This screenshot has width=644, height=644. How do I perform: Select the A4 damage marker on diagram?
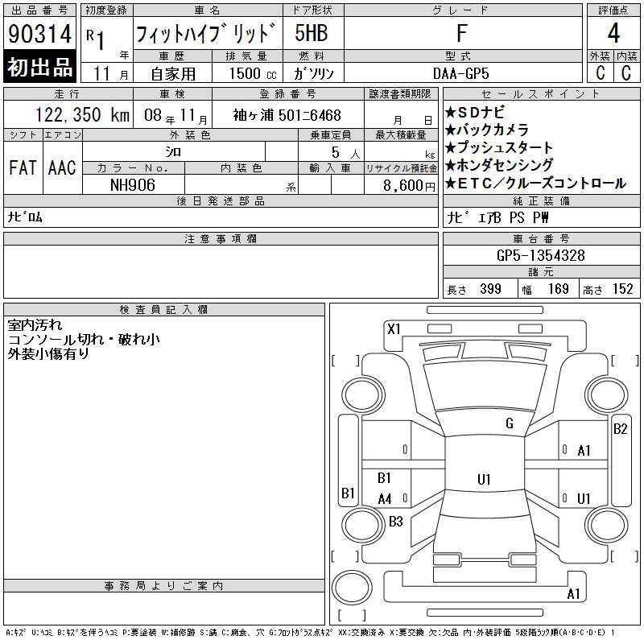point(385,499)
